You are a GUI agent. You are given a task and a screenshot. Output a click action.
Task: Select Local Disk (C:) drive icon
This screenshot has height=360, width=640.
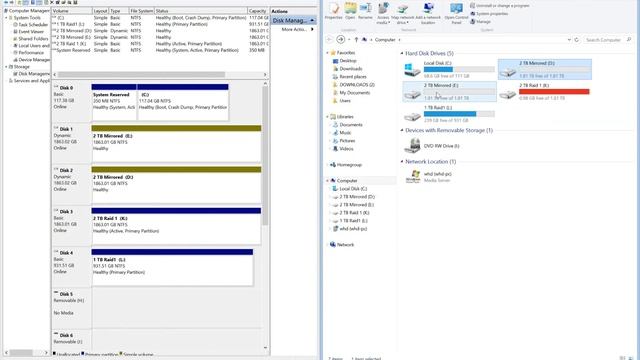click(412, 70)
